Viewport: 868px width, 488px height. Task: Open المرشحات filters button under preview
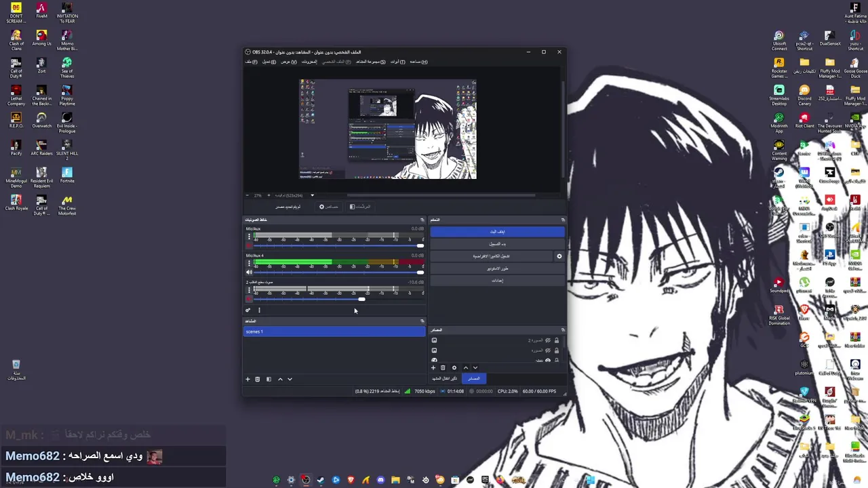click(359, 207)
